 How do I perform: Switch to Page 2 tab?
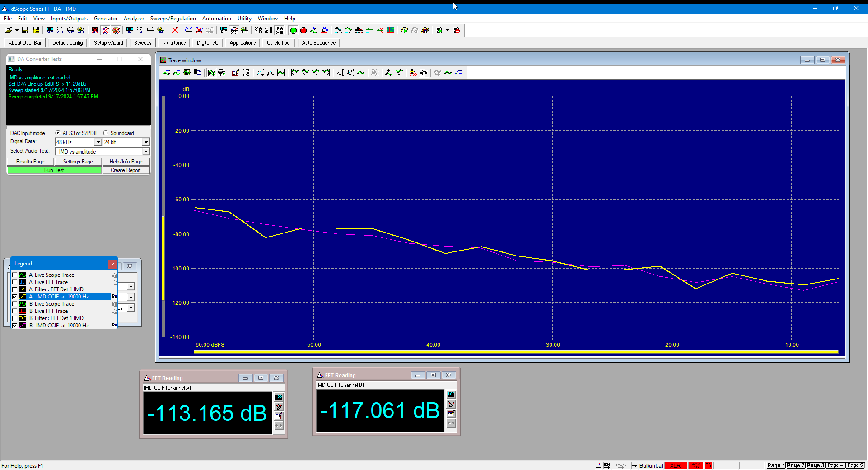click(795, 465)
